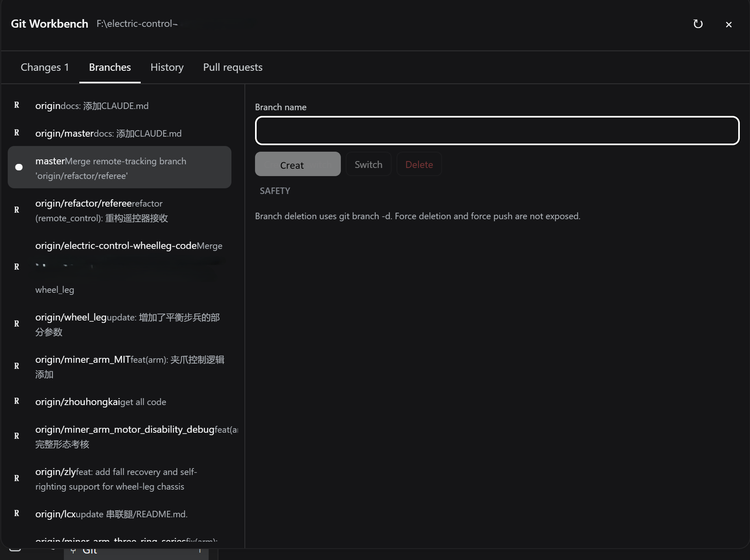Switch to the History tab
This screenshot has height=560, width=750.
167,67
